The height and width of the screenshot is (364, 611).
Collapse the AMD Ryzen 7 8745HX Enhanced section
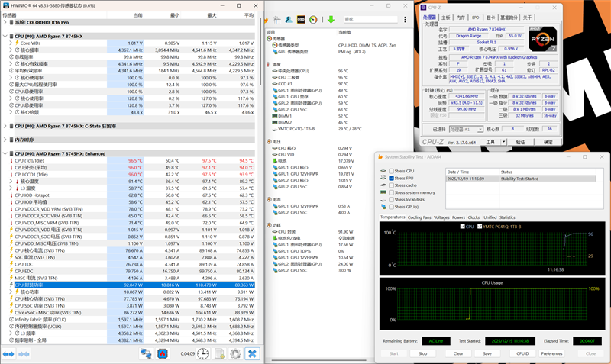point(7,153)
